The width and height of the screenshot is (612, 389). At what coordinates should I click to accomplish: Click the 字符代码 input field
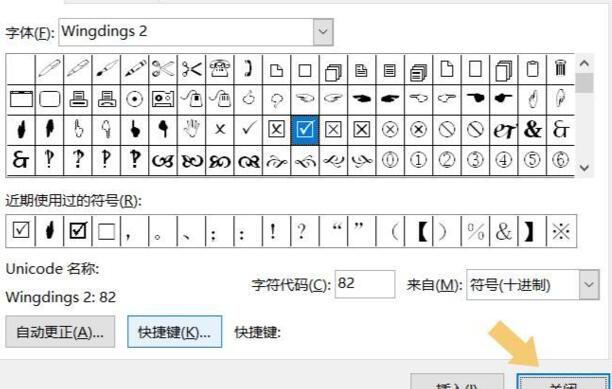click(365, 284)
